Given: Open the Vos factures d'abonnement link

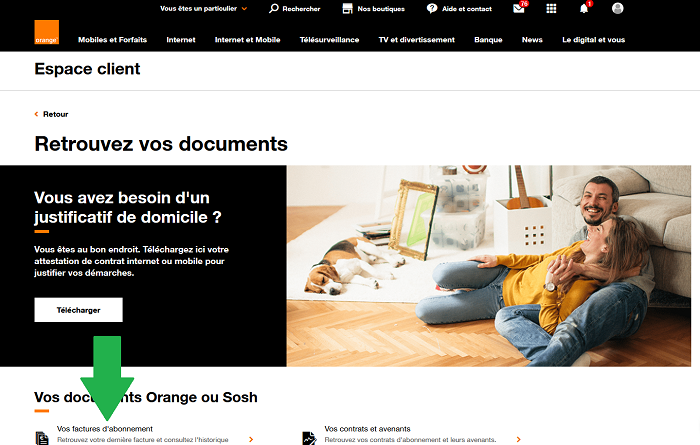Looking at the screenshot, I should [105, 429].
